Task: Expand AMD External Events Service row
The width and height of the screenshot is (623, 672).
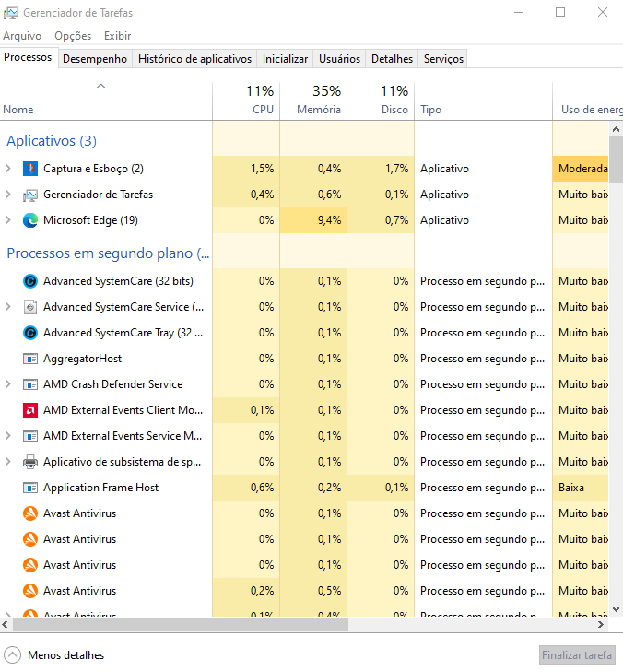Action: [8, 436]
